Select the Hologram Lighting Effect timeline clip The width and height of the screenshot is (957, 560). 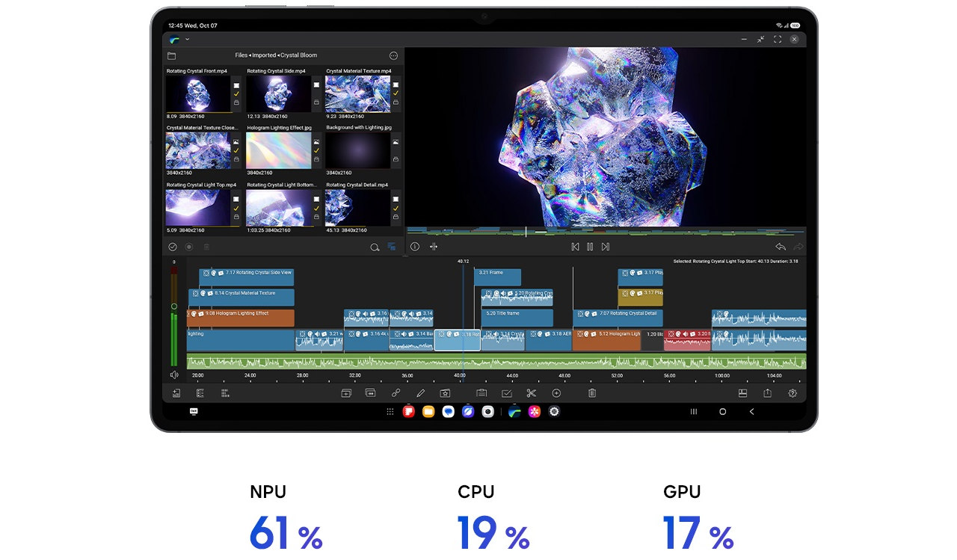[240, 318]
